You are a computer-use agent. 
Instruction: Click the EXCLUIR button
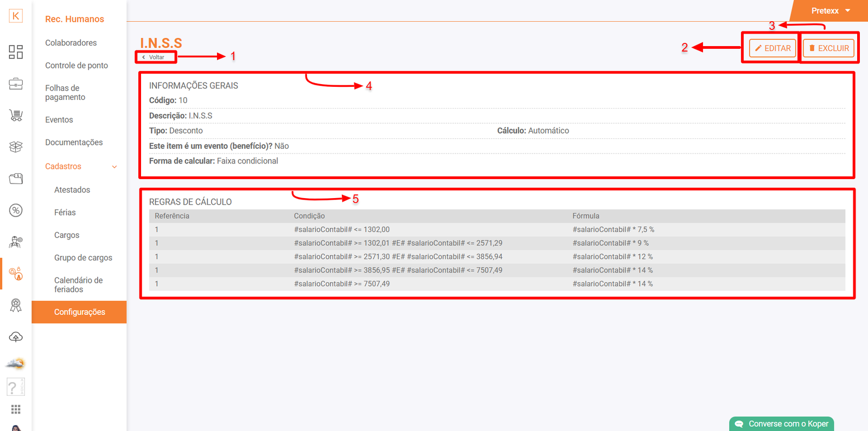point(828,48)
